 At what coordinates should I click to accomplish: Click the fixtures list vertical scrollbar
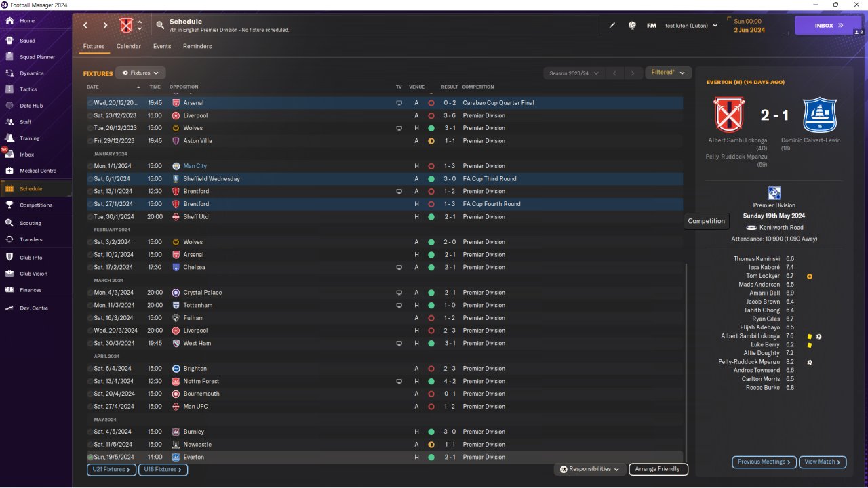[687, 363]
